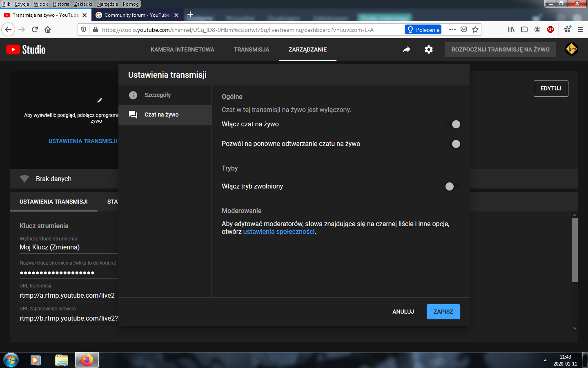Click the ZAPISZ button

443,312
